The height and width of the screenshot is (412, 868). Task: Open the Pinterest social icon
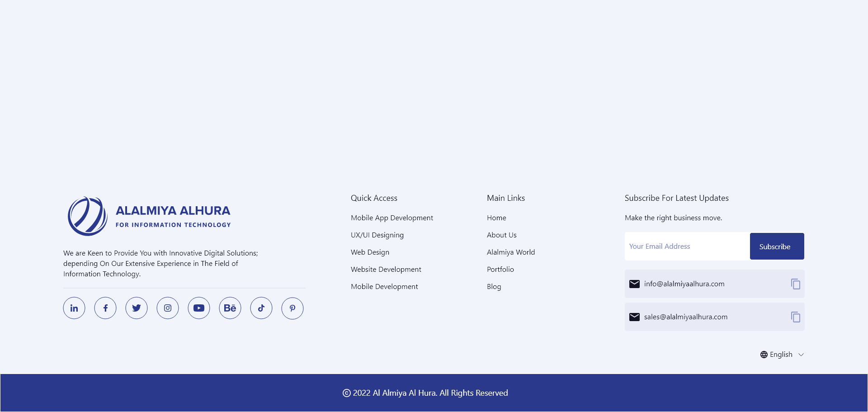[x=292, y=308]
